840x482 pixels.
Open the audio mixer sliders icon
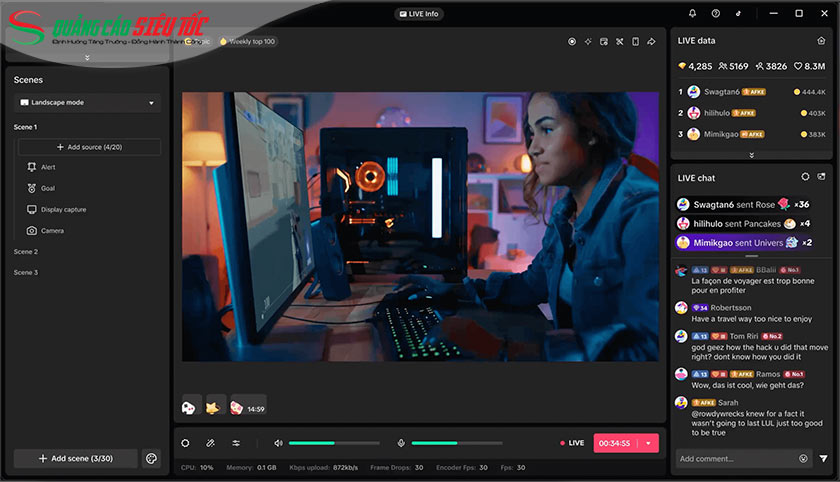(236, 443)
